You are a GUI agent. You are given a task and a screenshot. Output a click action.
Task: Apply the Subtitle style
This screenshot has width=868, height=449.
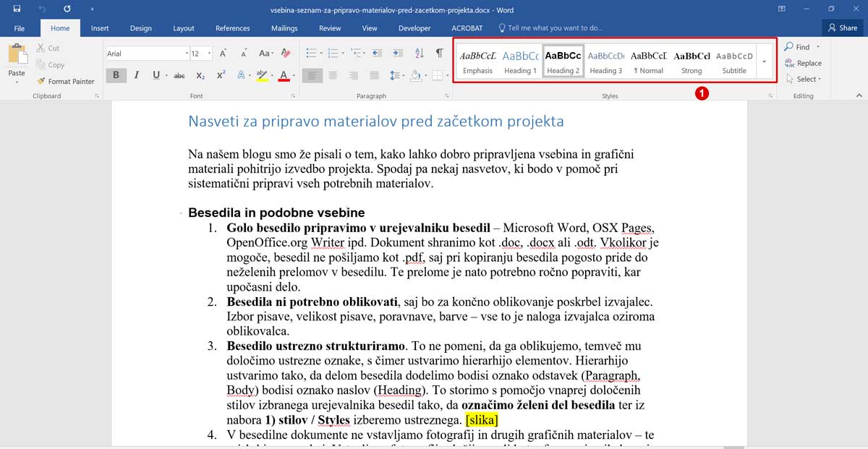pyautogui.click(x=734, y=61)
